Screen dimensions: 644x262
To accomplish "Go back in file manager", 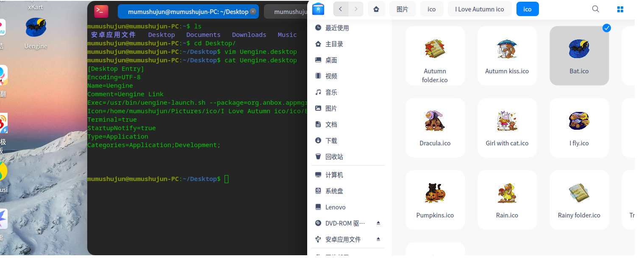I will [x=341, y=9].
